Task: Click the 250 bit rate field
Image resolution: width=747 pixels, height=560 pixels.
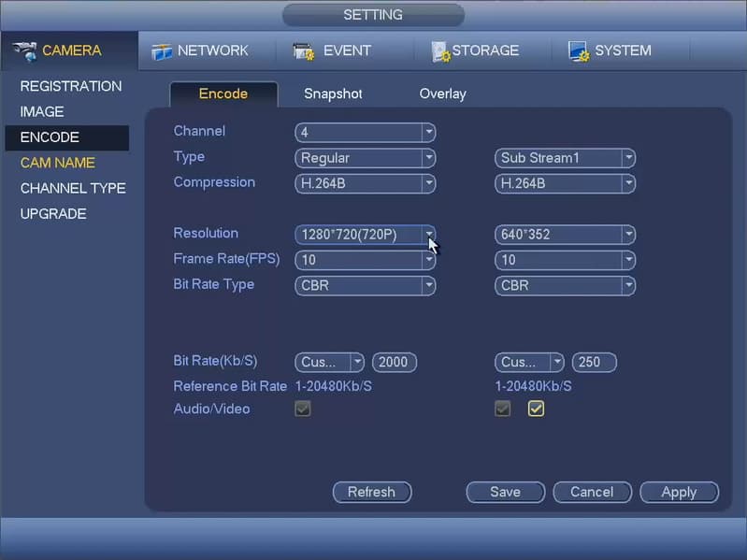Action: coord(595,363)
